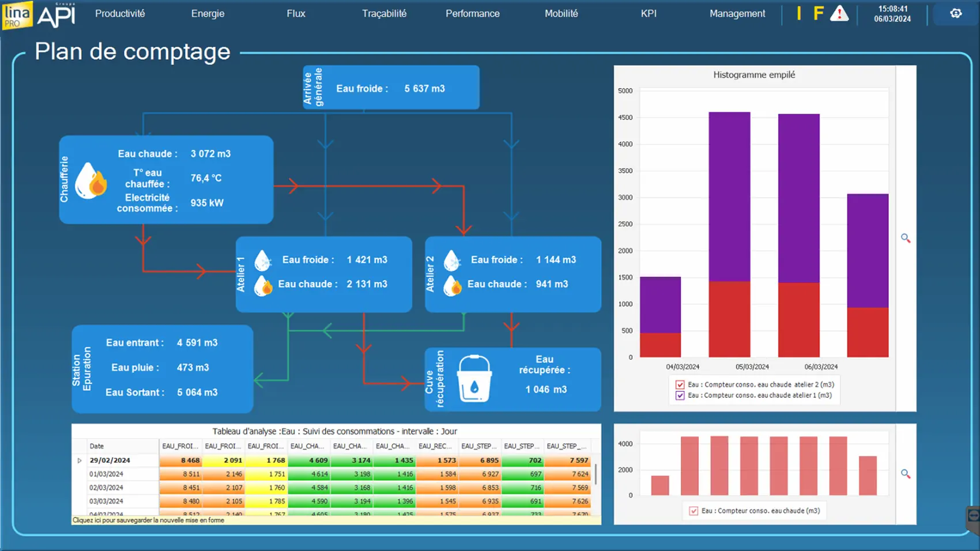Click the yellow F indicator in header
The height and width of the screenshot is (551, 980).
pyautogui.click(x=818, y=13)
